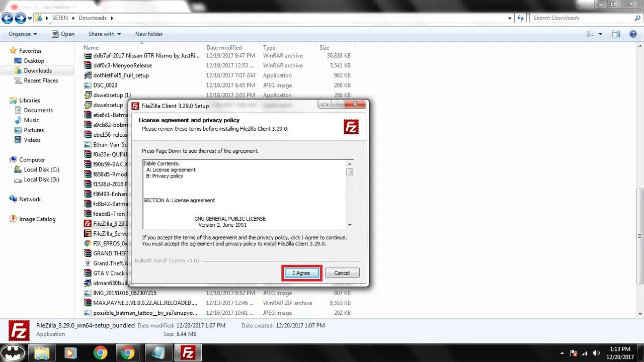The width and height of the screenshot is (644, 362).
Task: Select Downloads in navigation pane
Action: click(38, 71)
